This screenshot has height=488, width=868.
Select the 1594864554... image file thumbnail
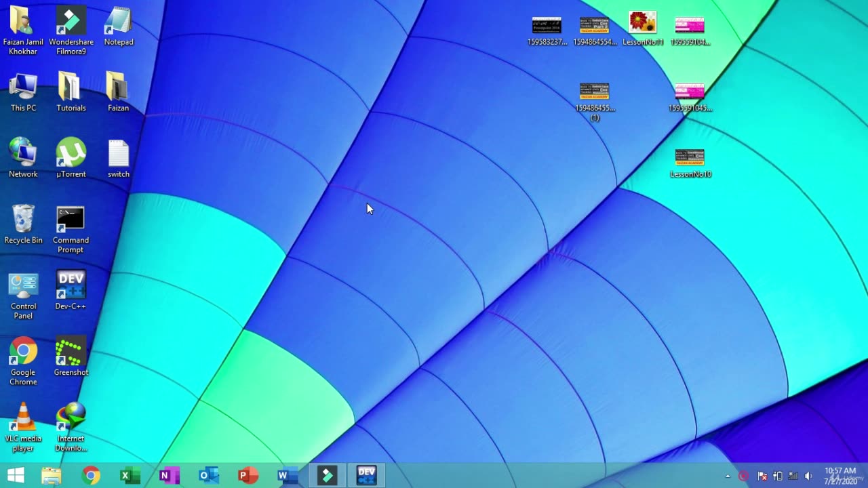pyautogui.click(x=595, y=30)
